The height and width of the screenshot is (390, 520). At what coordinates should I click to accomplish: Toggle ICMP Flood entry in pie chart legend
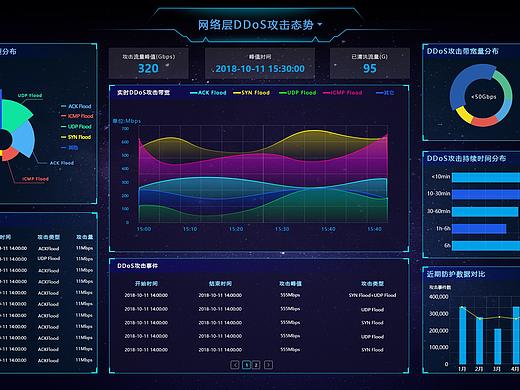(77, 116)
